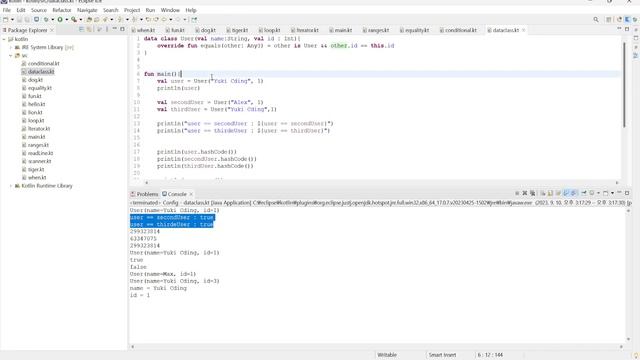The height and width of the screenshot is (360, 640).
Task: Toggle Link with Editor in Package Explorer
Action: point(89,29)
